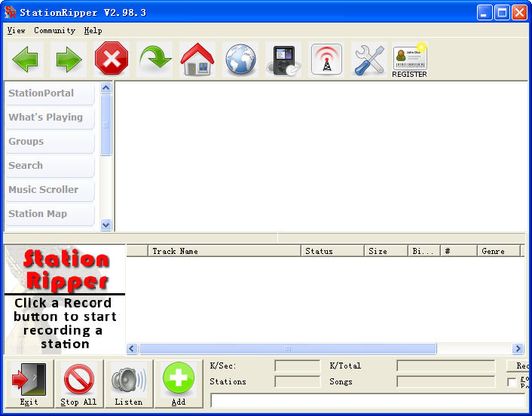Click the sidebar scroll down arrow
Screen dimensions: 532x416
pyautogui.click(x=105, y=225)
